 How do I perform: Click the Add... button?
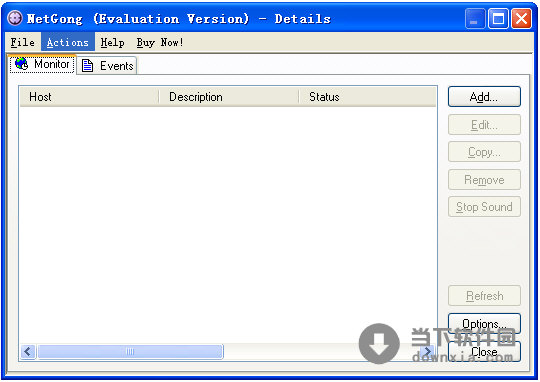pyautogui.click(x=484, y=97)
